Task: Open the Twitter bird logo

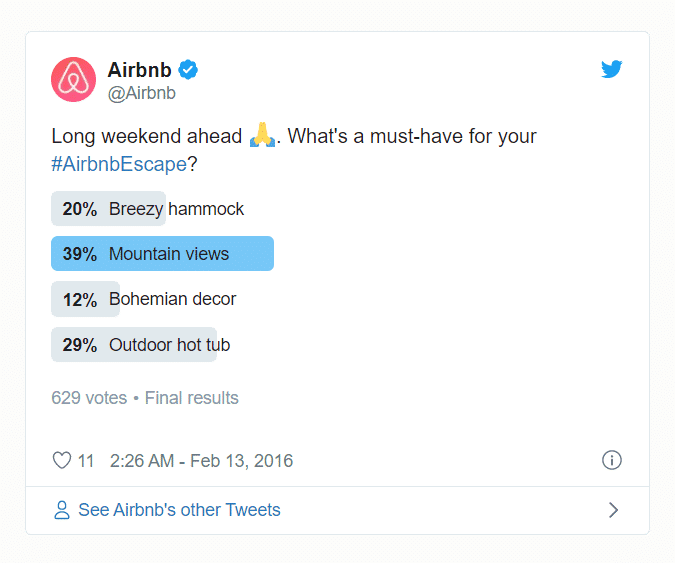Action: [611, 69]
